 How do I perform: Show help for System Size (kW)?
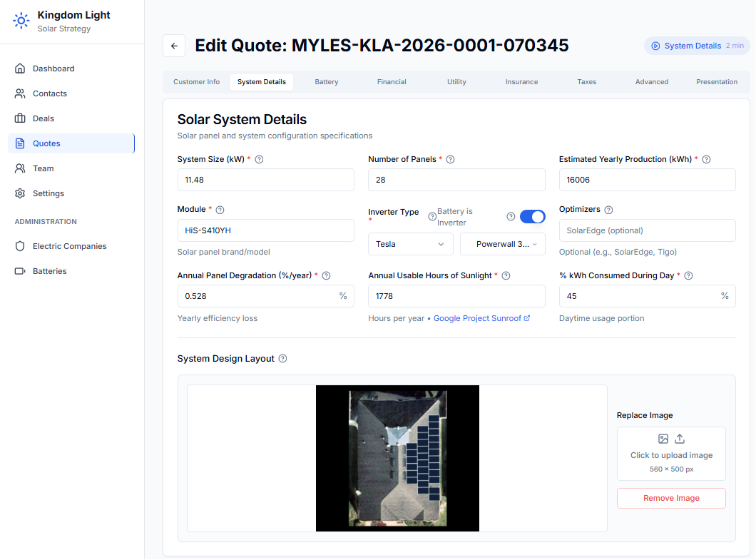pos(259,160)
